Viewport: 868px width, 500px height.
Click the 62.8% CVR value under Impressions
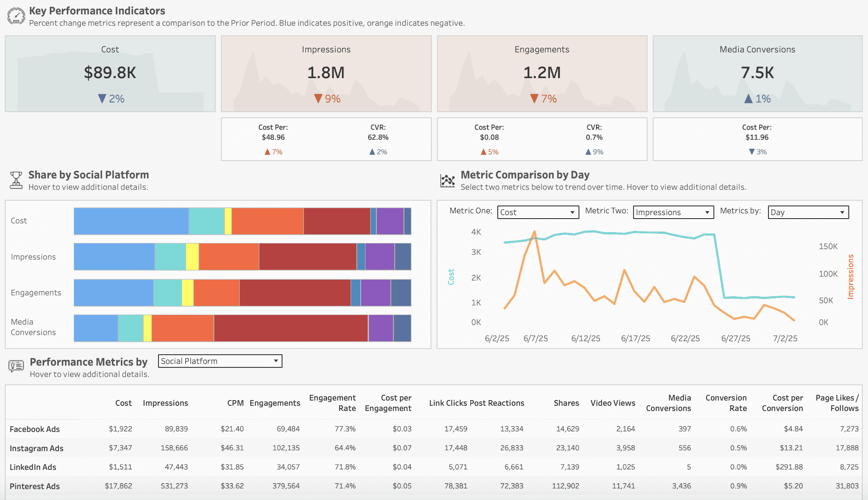pyautogui.click(x=378, y=137)
